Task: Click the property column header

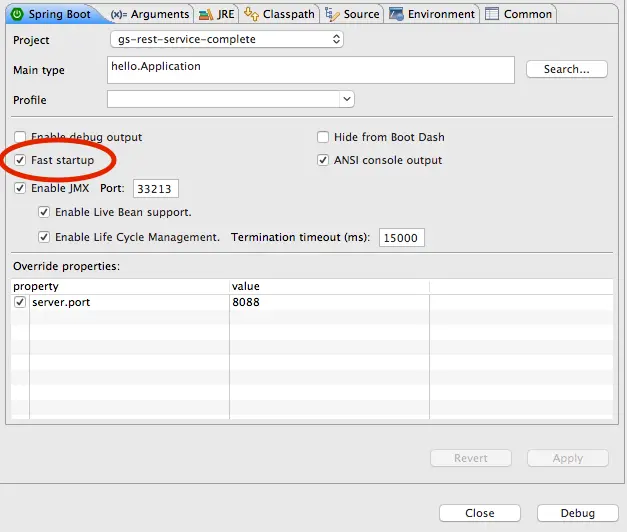Action: (120, 286)
